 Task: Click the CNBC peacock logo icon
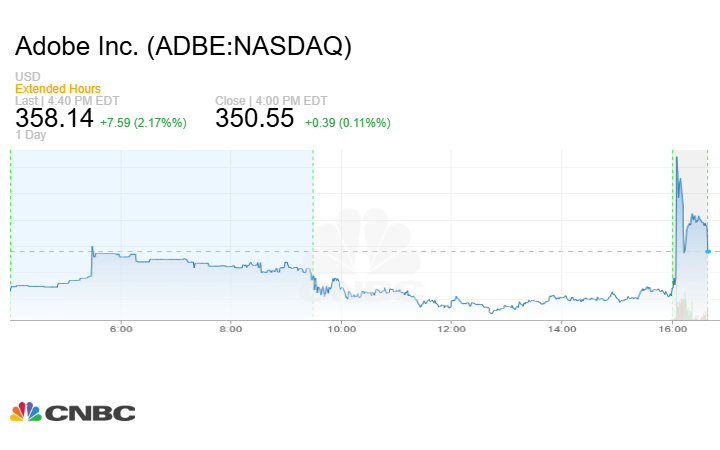click(x=26, y=412)
